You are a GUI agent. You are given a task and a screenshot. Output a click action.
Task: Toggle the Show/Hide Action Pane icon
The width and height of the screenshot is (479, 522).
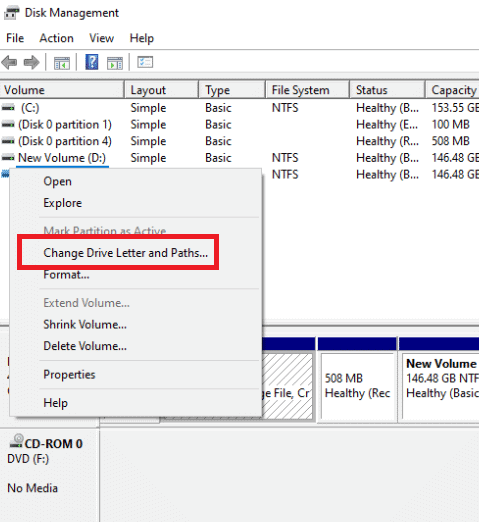pos(115,63)
